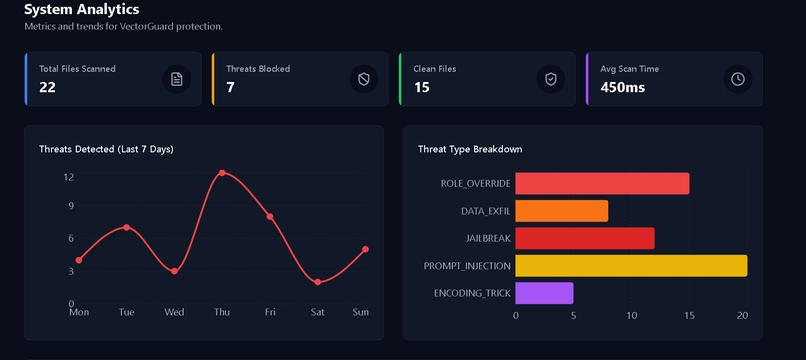Select the Monday data point on line chart
806x360 pixels.
(x=79, y=260)
